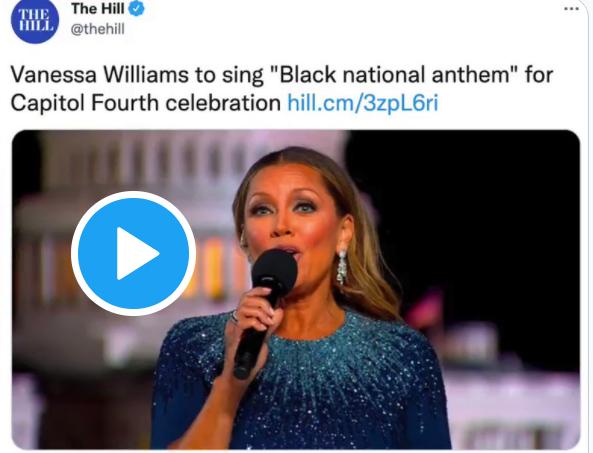Click the word "for" ending the first tweet line

(x=539, y=74)
